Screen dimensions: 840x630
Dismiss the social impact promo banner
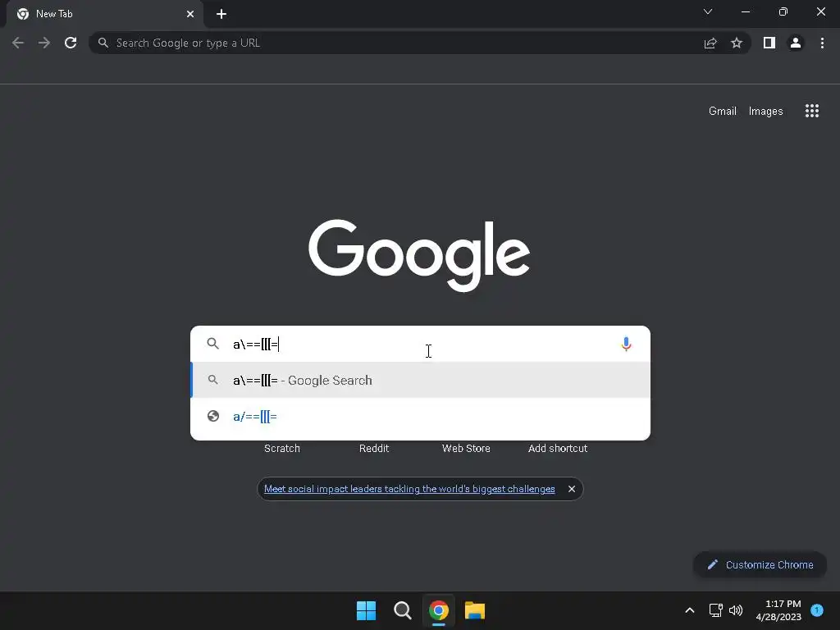tap(572, 489)
